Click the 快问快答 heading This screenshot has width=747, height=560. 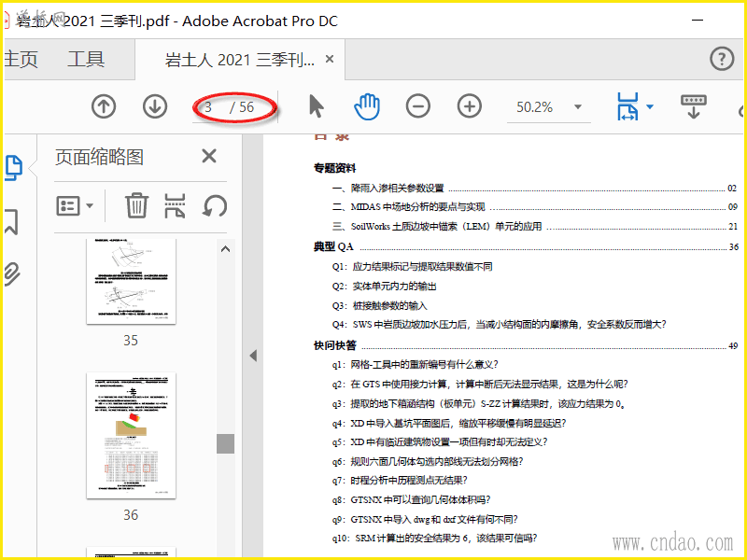(335, 345)
